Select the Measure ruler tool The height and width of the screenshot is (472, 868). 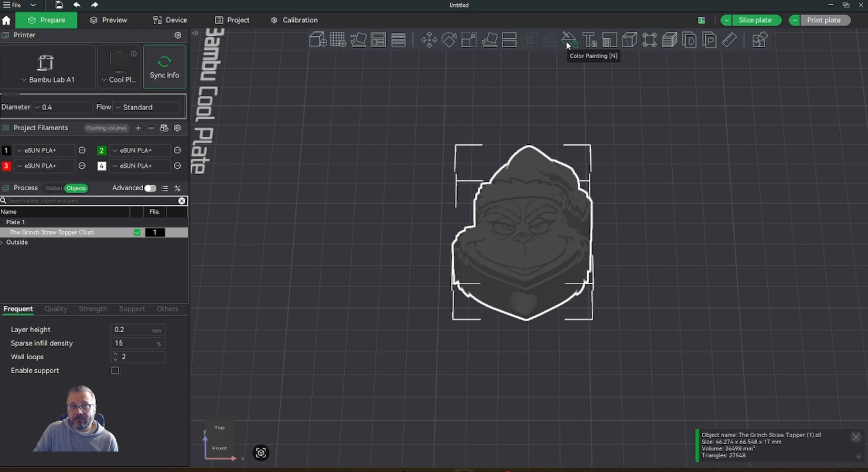[729, 40]
